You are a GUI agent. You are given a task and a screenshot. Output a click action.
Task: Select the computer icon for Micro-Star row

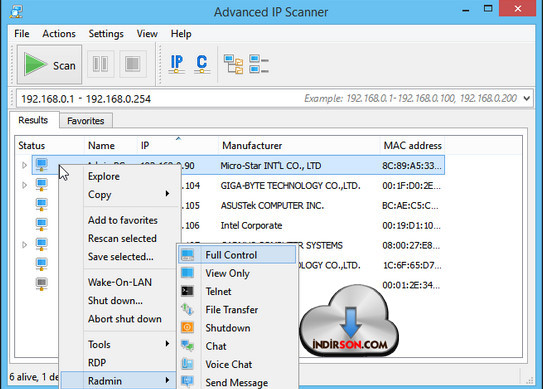coord(42,165)
